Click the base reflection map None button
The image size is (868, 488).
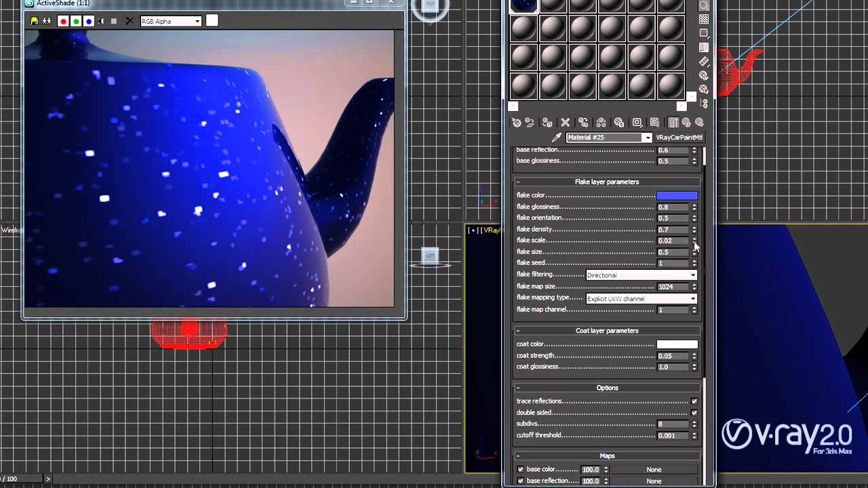pos(654,481)
